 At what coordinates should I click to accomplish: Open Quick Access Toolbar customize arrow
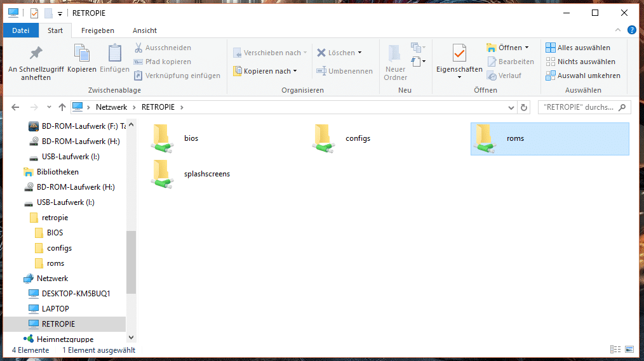pos(60,13)
